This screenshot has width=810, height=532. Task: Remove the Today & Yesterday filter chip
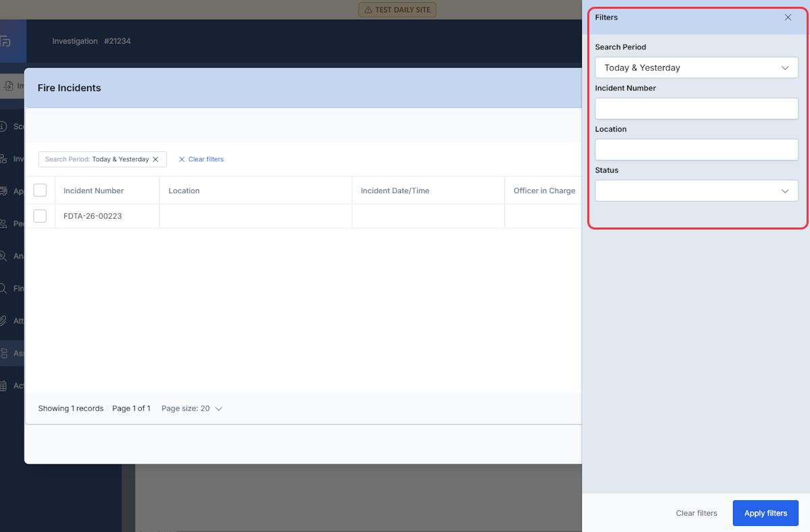click(x=155, y=159)
